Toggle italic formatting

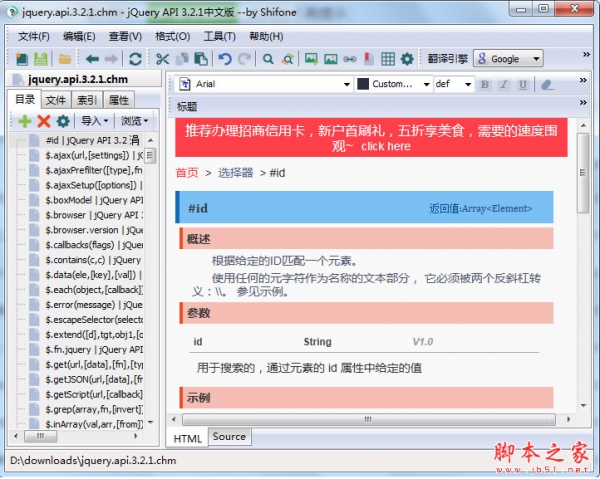504,84
